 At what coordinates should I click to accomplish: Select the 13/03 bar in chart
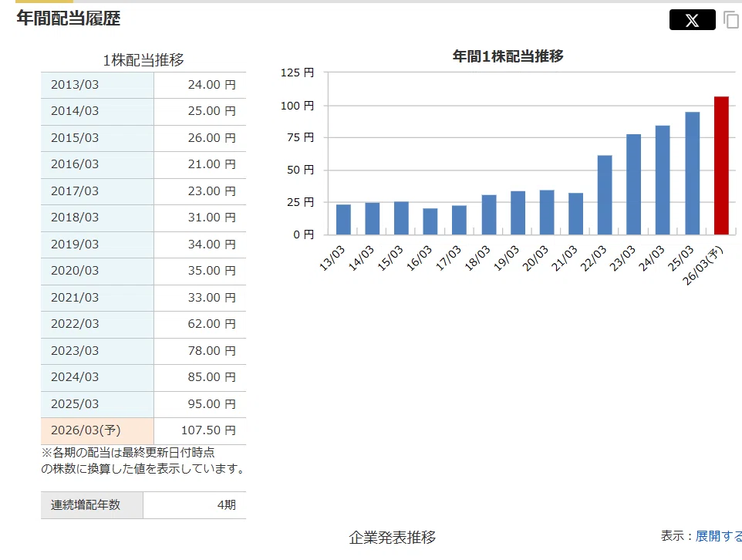(343, 220)
